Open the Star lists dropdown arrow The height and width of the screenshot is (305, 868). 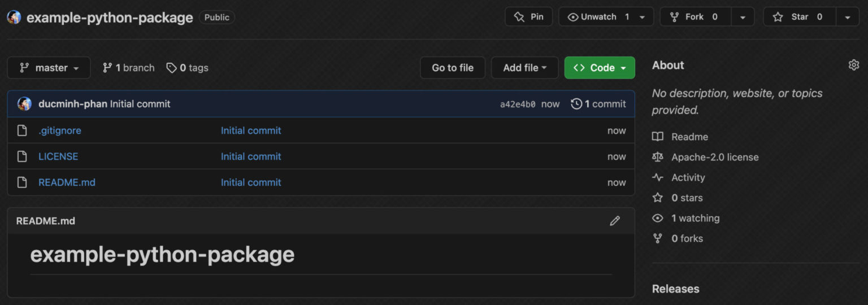tap(847, 17)
